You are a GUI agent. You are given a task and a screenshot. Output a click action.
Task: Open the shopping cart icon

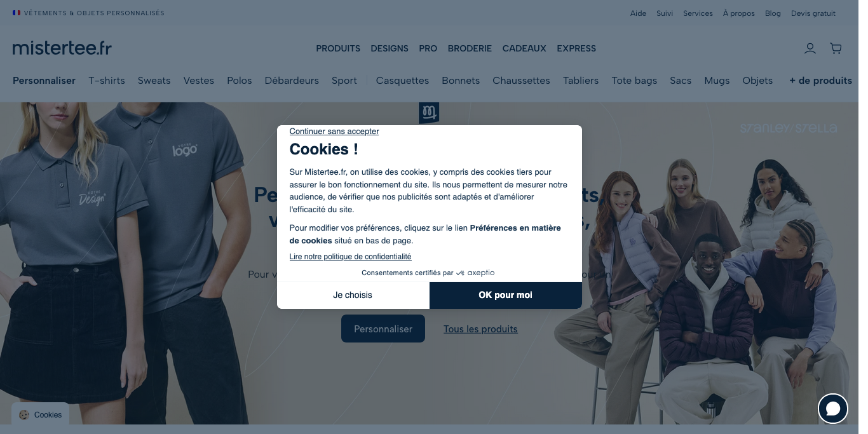pyautogui.click(x=836, y=48)
